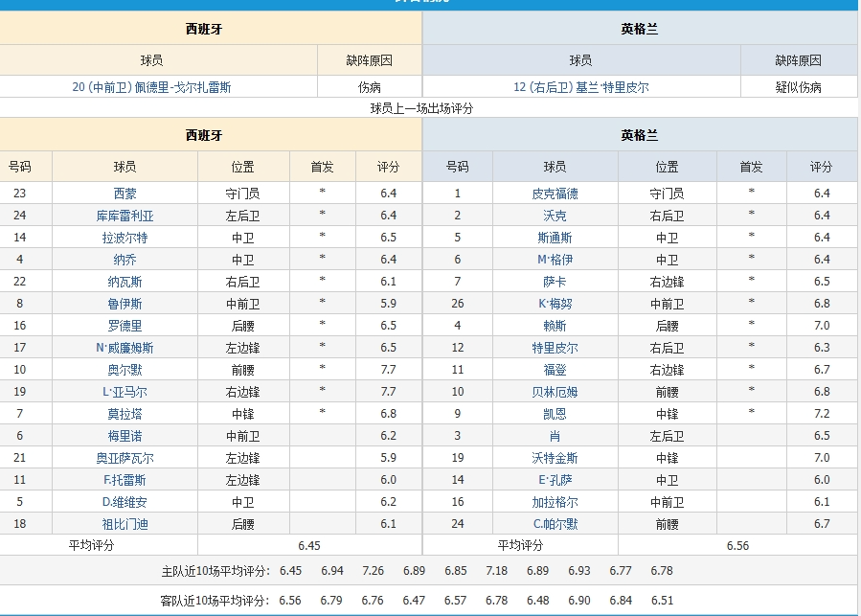
Task: Click Spain striker 莫拉塔
Action: (x=125, y=414)
